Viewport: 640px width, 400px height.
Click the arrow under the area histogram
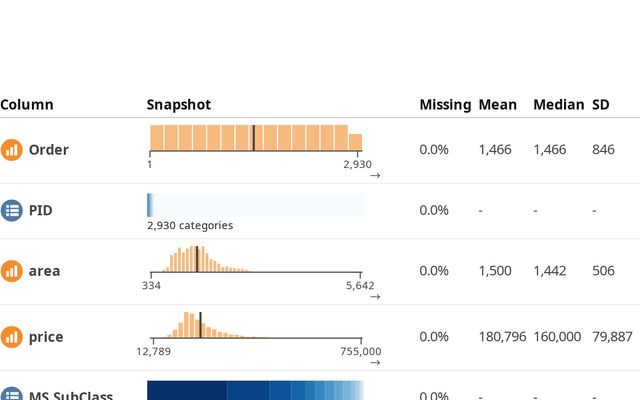(x=375, y=297)
